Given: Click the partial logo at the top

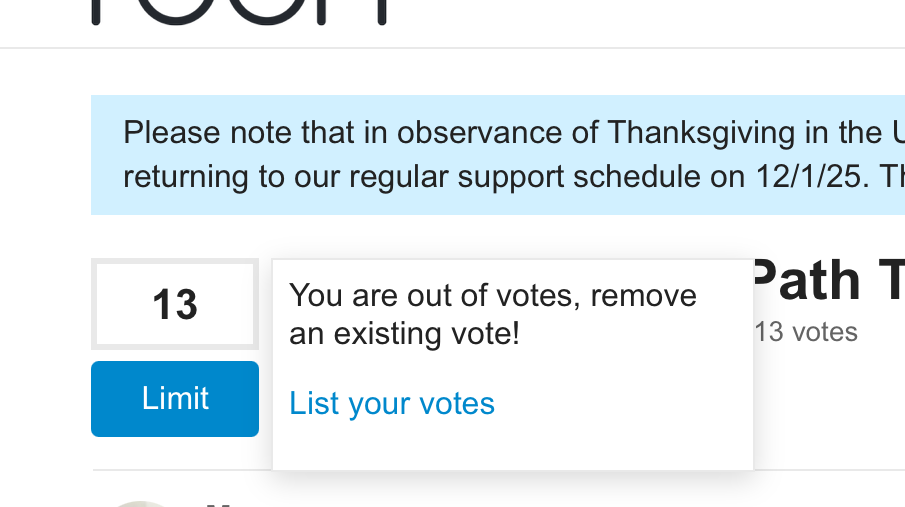Looking at the screenshot, I should (240, 12).
